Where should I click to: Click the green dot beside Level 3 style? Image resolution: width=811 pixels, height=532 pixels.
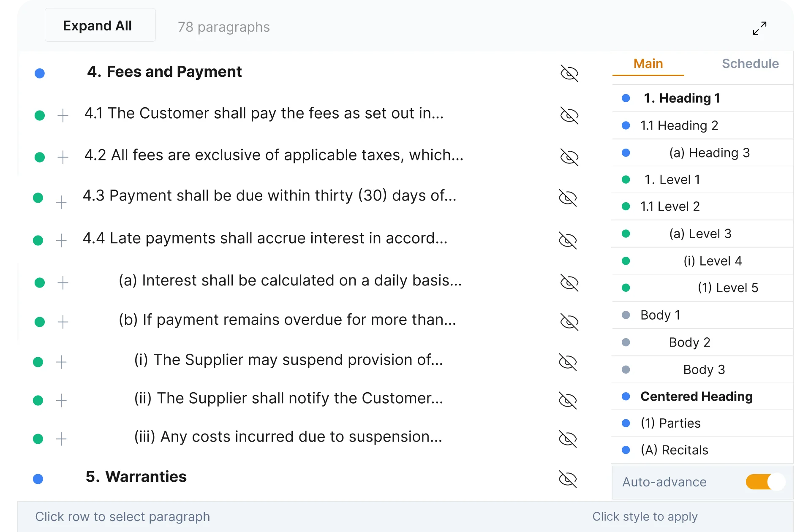[x=626, y=234]
